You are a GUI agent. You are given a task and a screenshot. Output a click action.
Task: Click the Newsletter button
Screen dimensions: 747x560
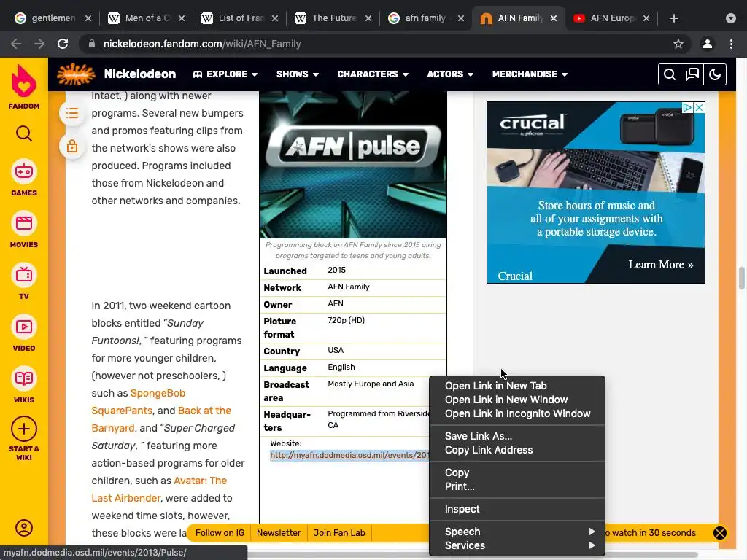[279, 533]
